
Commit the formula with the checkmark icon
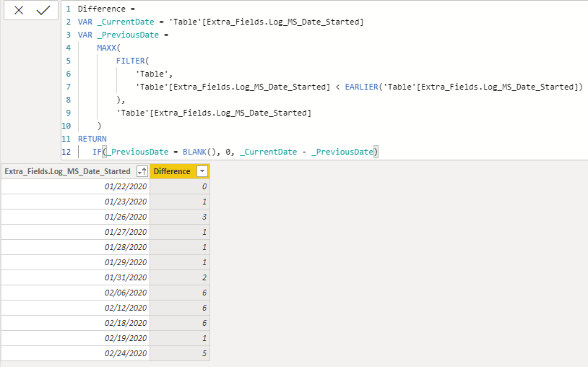pos(43,11)
